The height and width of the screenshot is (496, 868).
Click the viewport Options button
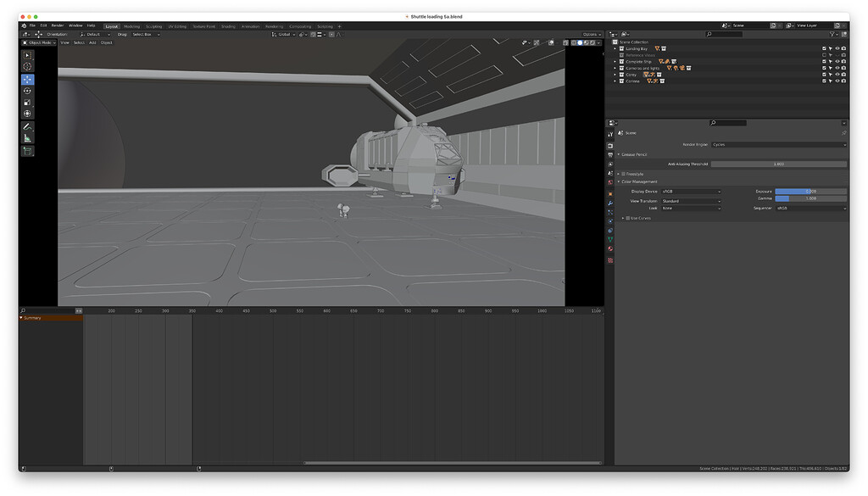coord(592,34)
